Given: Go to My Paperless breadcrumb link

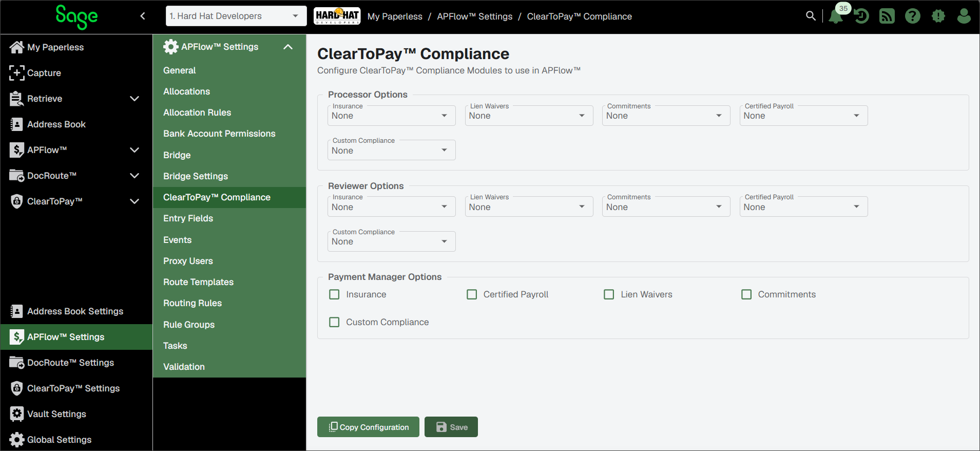Looking at the screenshot, I should [x=395, y=16].
